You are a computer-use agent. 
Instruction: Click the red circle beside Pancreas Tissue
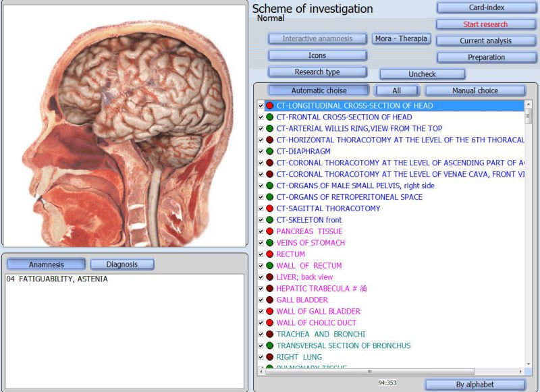coord(269,231)
